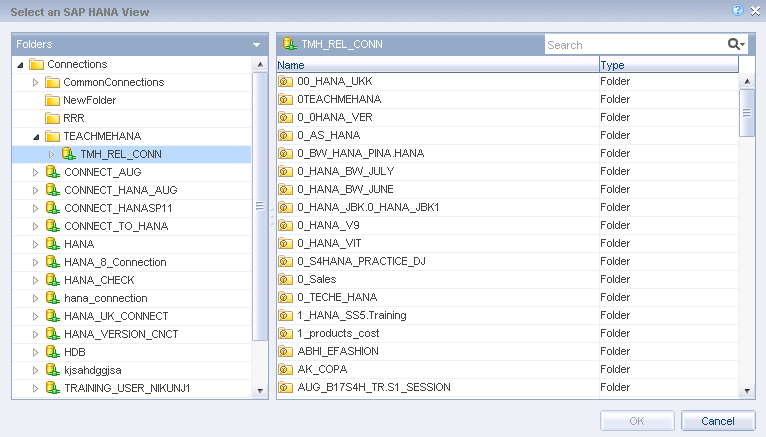This screenshot has height=437, width=766.
Task: Expand the HANA_VERSION_CNCT node
Action: tap(35, 334)
